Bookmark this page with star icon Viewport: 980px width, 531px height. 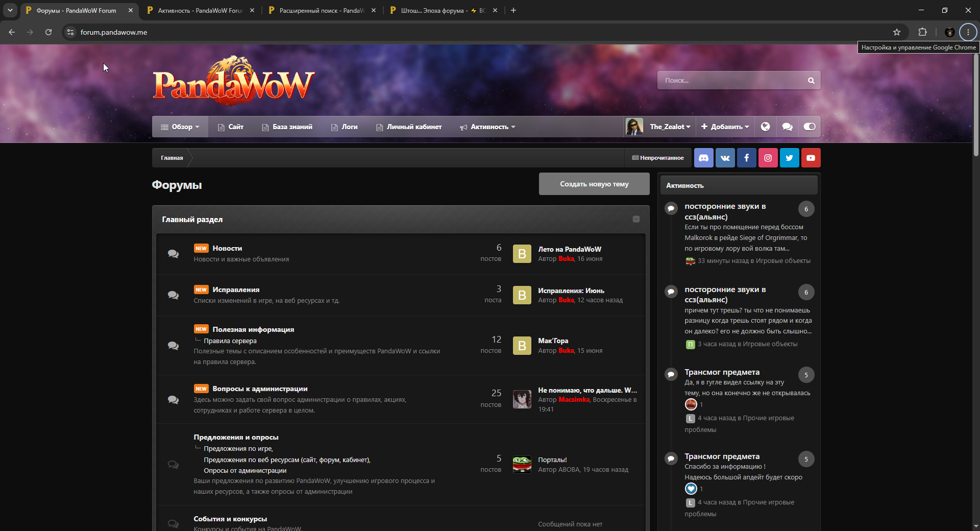coord(897,32)
